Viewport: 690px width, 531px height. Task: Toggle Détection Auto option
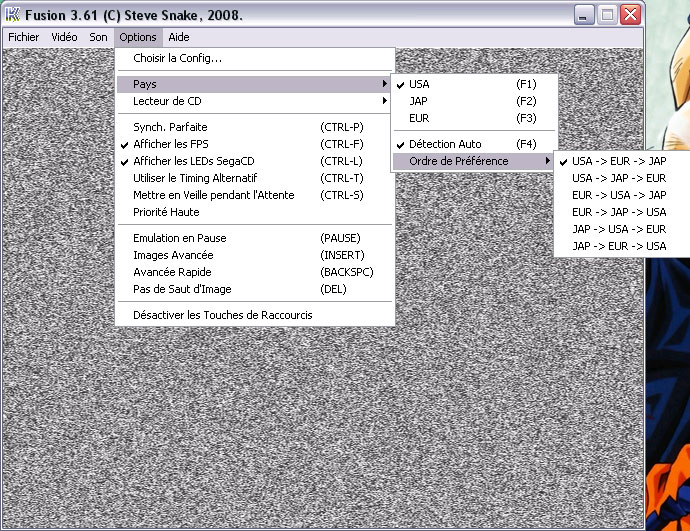[475, 144]
